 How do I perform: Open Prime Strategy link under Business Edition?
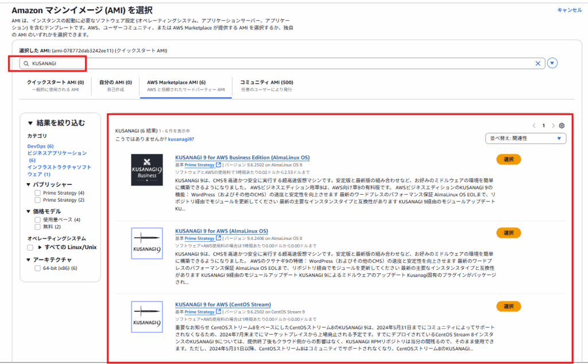(199, 165)
